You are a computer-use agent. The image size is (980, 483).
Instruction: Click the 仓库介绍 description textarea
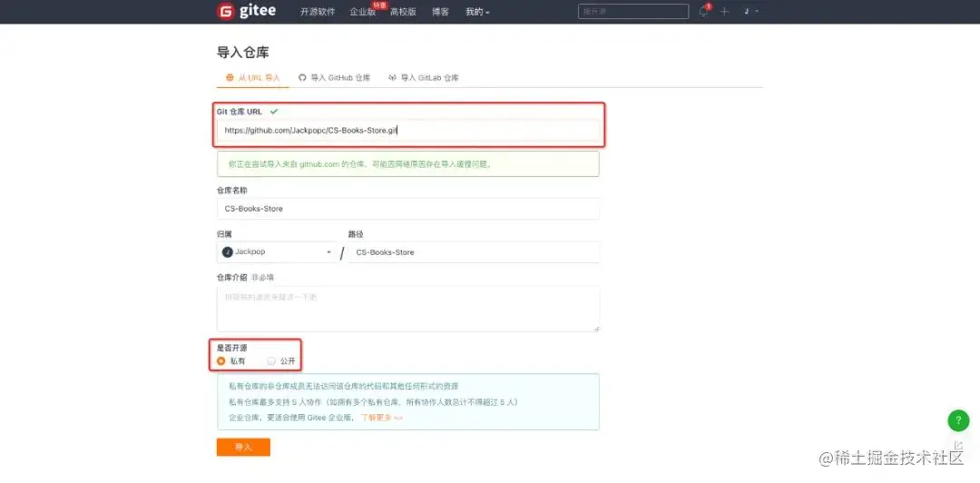coord(408,309)
